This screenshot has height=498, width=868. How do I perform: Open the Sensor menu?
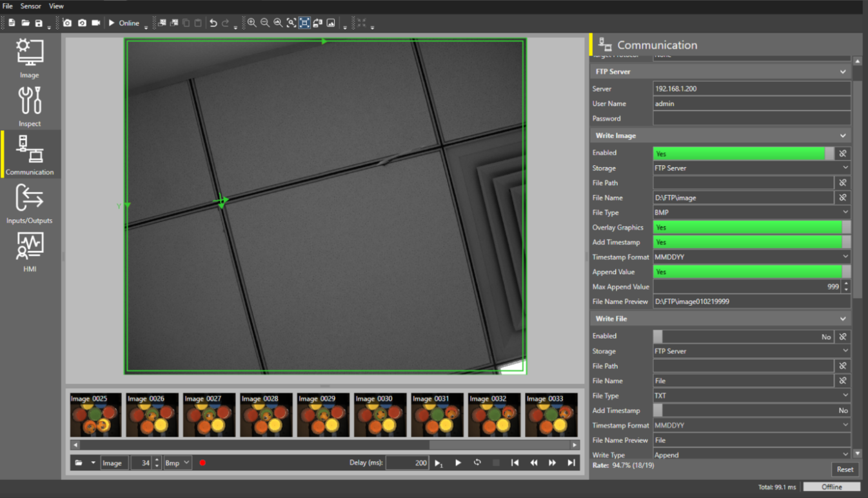pos(30,6)
